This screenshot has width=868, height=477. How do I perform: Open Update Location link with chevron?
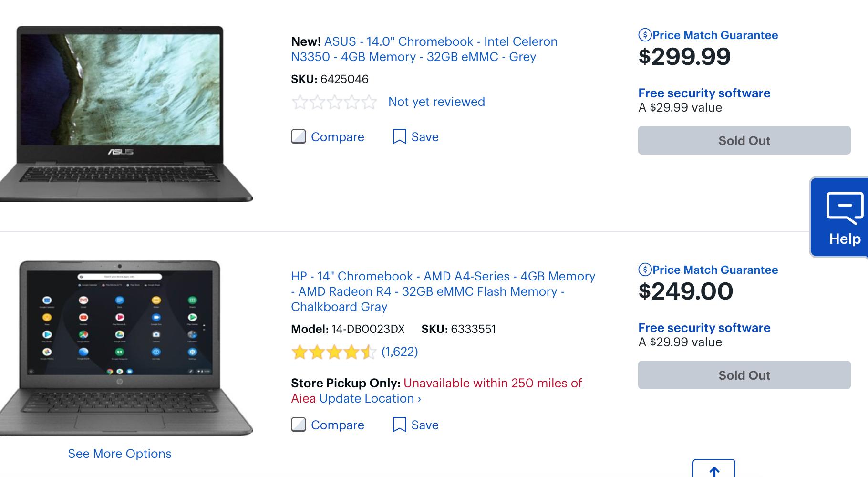(370, 399)
